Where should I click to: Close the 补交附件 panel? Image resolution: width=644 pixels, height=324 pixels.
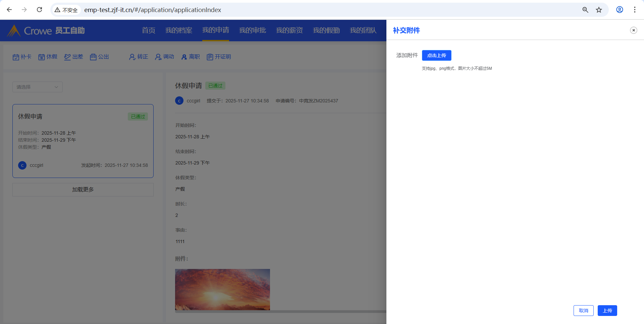(633, 30)
